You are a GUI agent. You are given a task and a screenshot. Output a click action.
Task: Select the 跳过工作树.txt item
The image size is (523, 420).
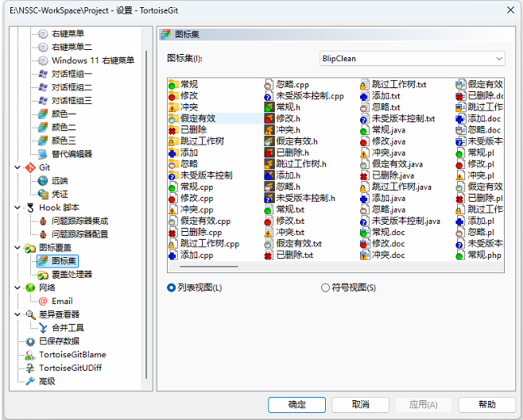point(393,85)
